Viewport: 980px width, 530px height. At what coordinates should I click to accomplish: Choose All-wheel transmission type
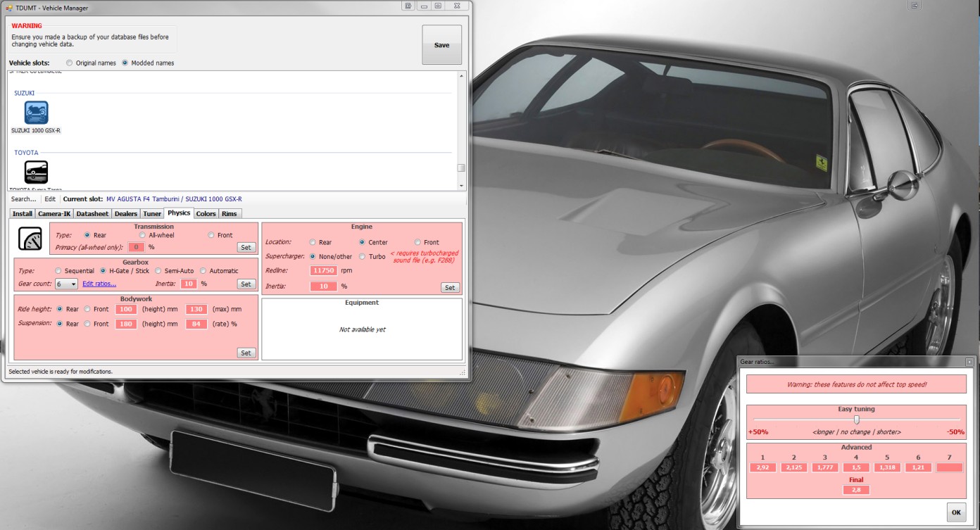point(142,235)
